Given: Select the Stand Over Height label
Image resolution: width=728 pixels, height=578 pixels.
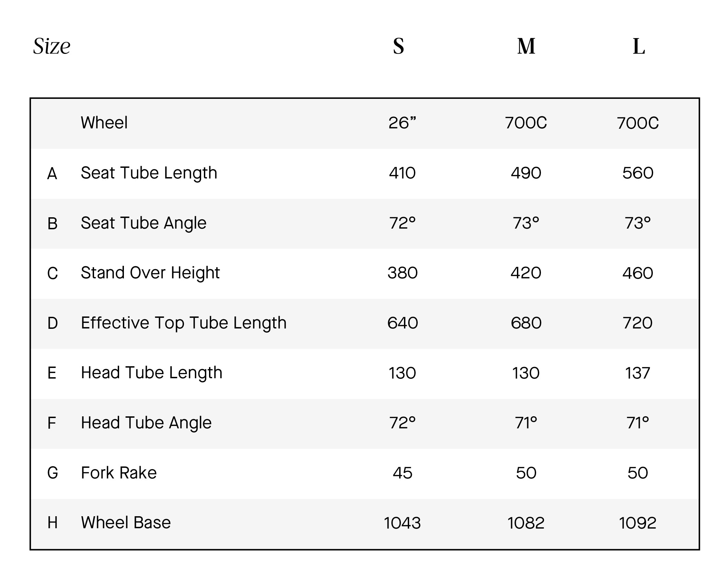Looking at the screenshot, I should pos(150,273).
